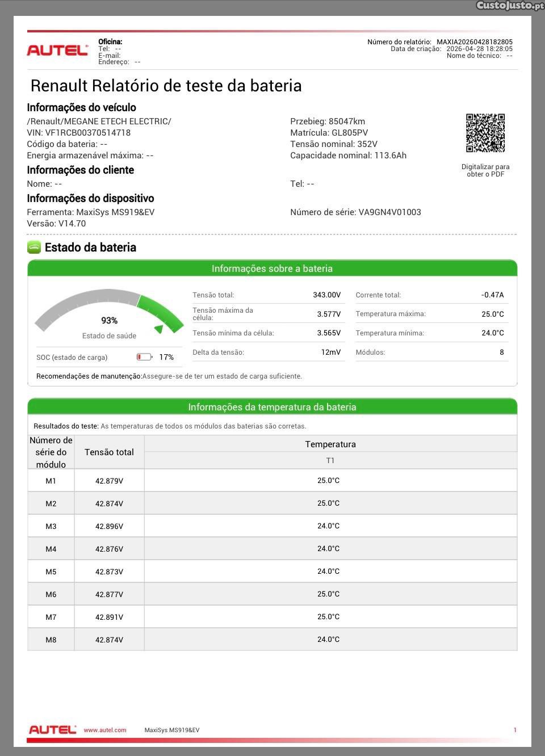Click the creation date 2026-04-28 18:28:05
This screenshot has height=756, width=545.
pyautogui.click(x=480, y=49)
